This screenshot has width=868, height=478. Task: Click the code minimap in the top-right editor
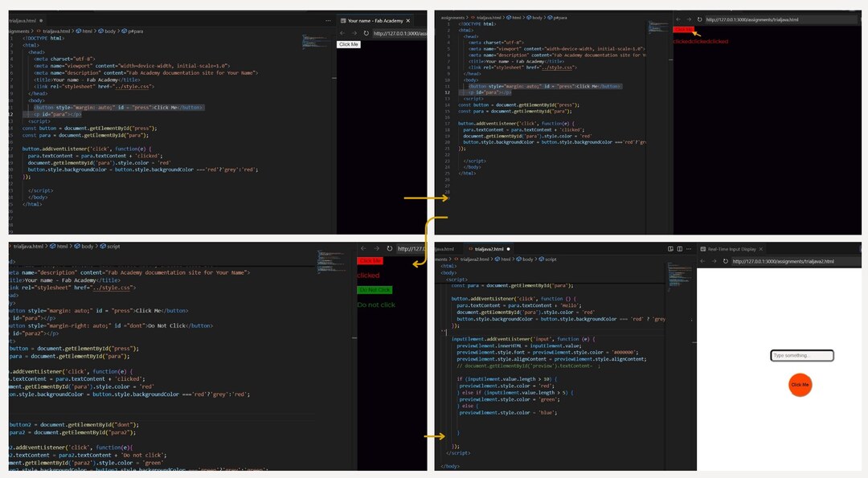point(659,27)
